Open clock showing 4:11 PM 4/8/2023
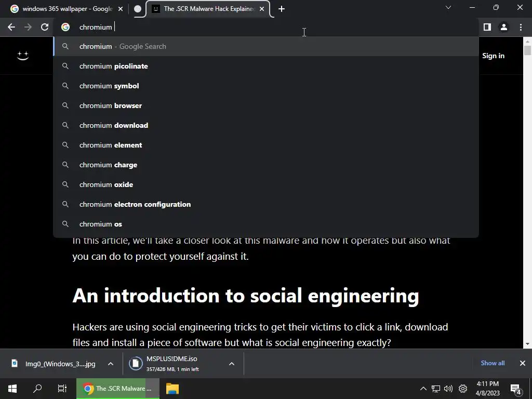This screenshot has height=399, width=532. 487,389
